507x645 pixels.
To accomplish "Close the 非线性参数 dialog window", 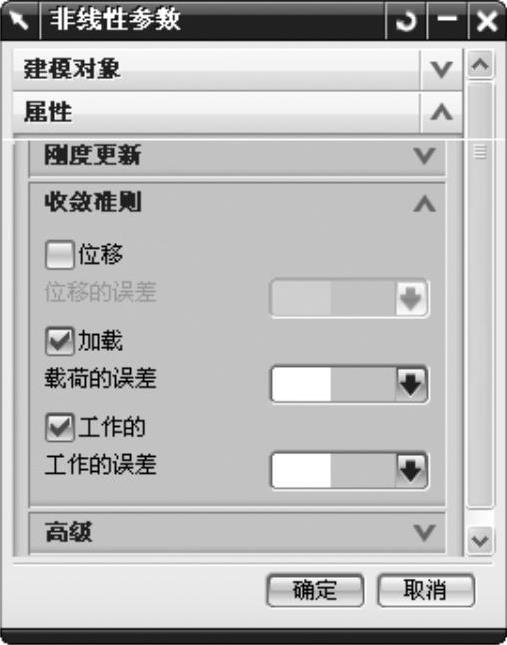I will coord(487,21).
